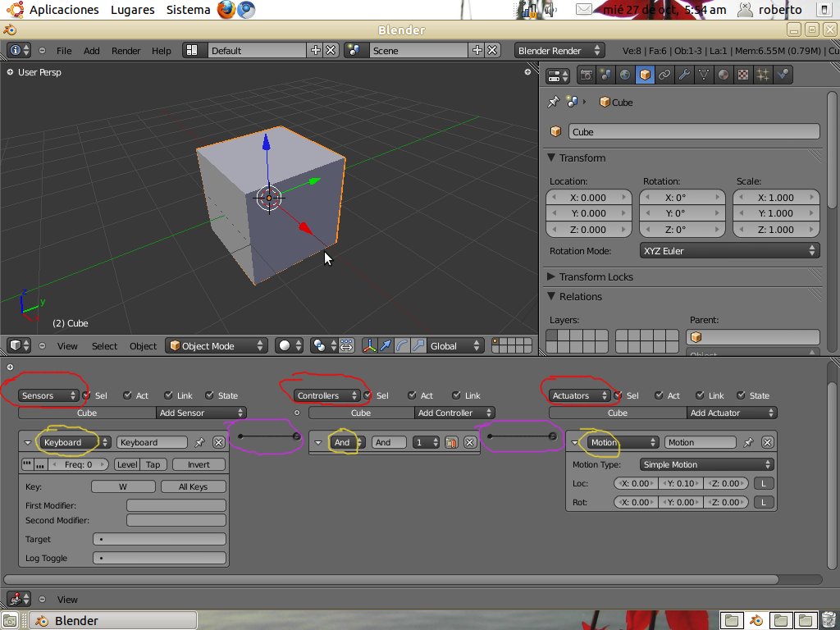Screen dimensions: 840x630
Task: Click the All Keys button
Action: (x=194, y=486)
